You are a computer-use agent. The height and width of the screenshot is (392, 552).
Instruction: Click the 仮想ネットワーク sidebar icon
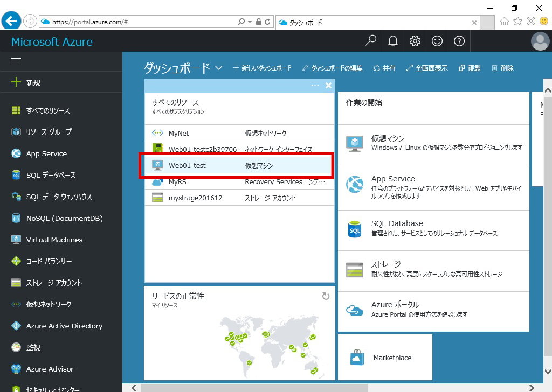(16, 304)
